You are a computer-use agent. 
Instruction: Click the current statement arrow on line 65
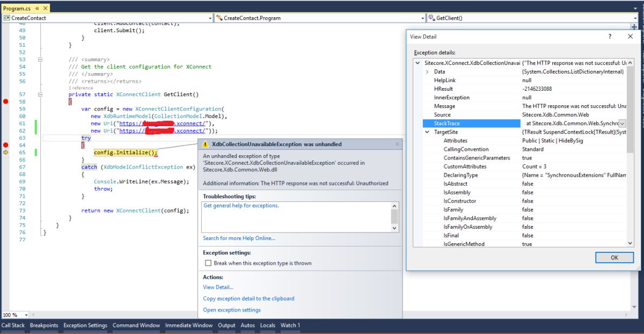tap(6, 153)
